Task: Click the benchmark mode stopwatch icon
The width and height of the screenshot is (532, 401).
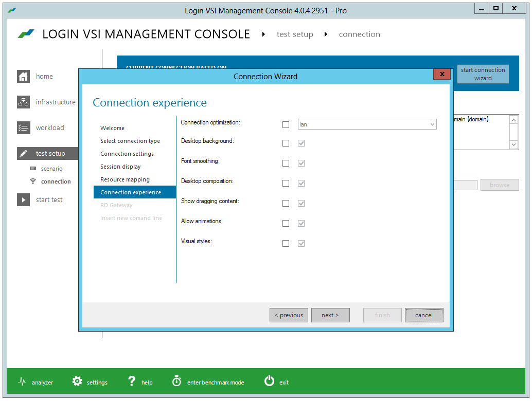Action: [177, 381]
